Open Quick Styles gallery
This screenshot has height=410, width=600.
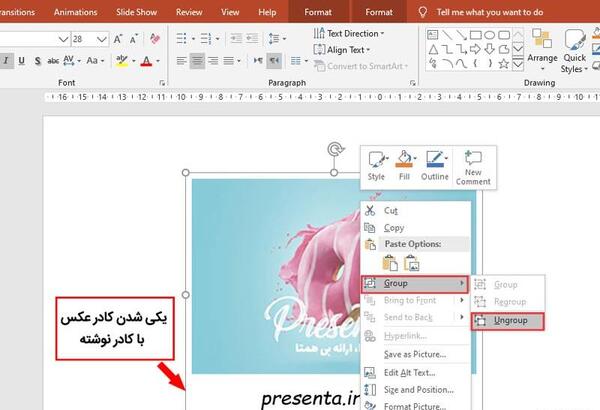click(574, 51)
